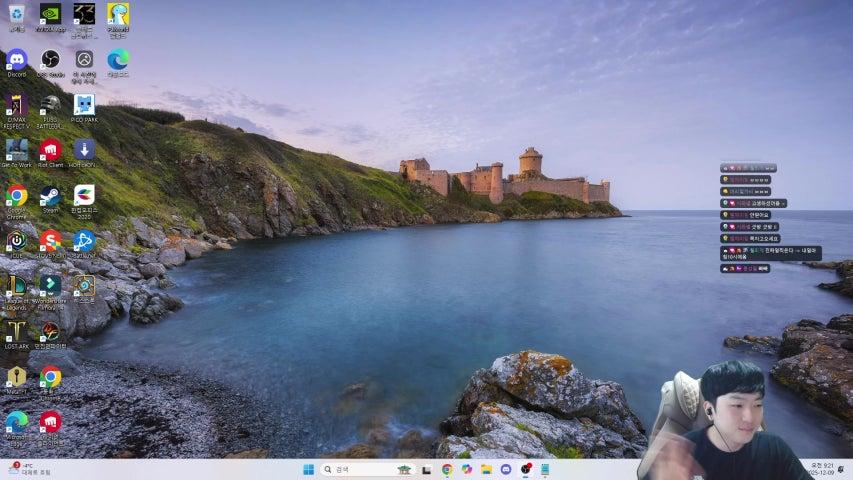The height and width of the screenshot is (480, 853).
Task: Launch the NVIDIA App shortcut
Action: [x=50, y=14]
